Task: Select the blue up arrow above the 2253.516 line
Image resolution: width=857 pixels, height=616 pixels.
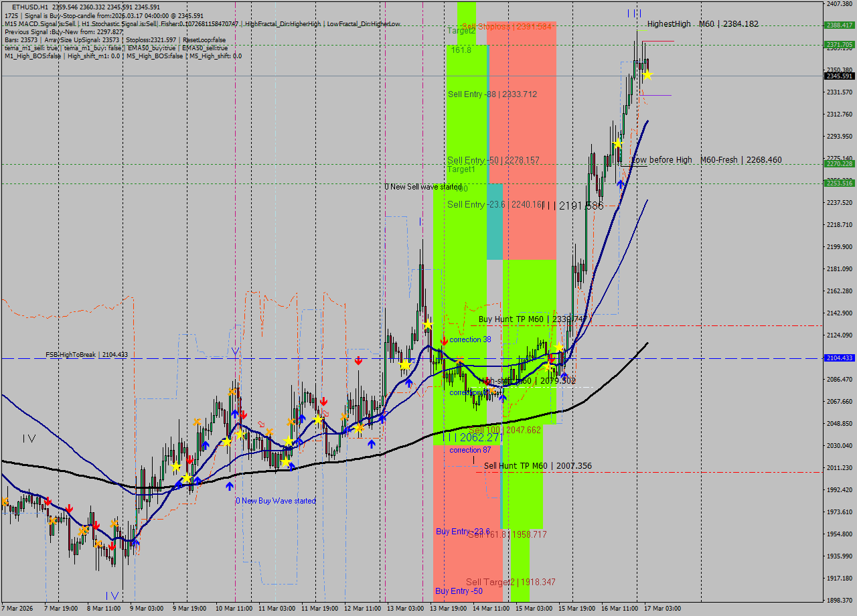Action: [621, 183]
